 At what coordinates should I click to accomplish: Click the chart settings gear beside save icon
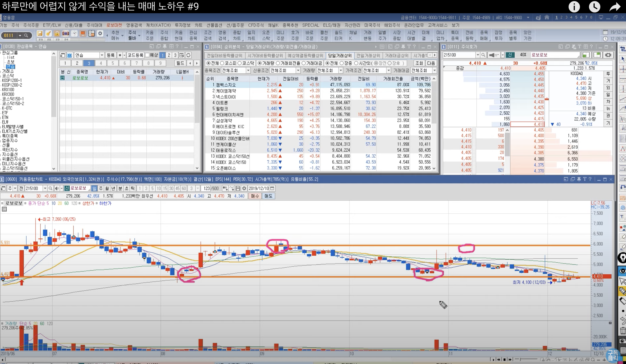tap(244, 188)
